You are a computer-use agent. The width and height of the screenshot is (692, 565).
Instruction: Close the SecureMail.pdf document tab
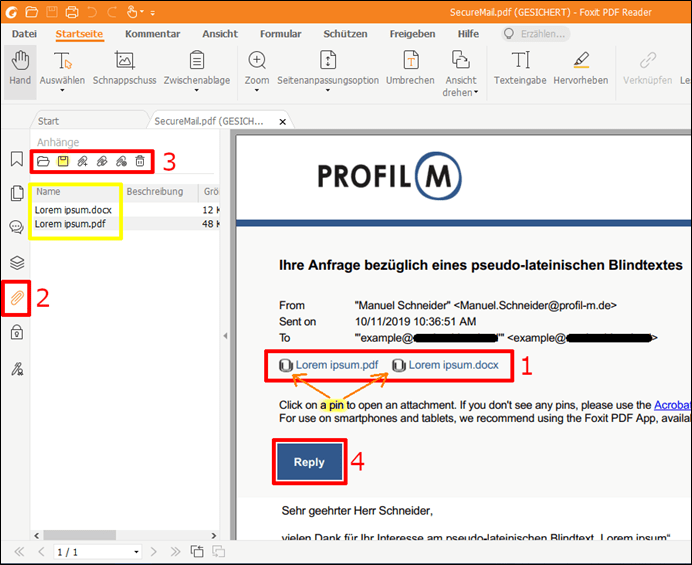coord(283,121)
